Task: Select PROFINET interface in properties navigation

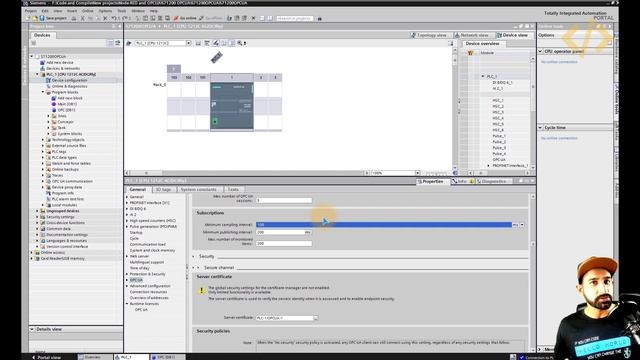Action: (x=149, y=203)
